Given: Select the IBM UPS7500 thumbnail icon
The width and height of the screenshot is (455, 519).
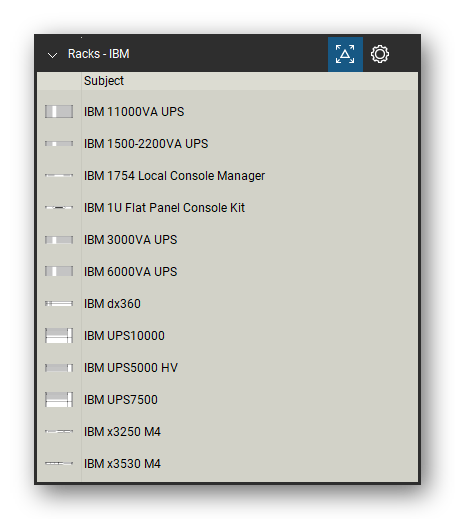Looking at the screenshot, I should tap(59, 400).
